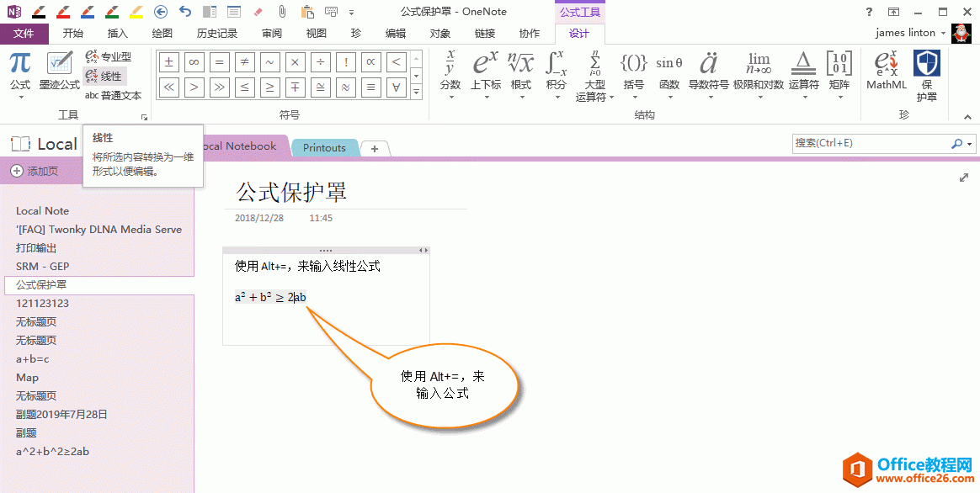Toggle 线性 linear equation format
Screen dimensions: 980x493
(x=108, y=77)
